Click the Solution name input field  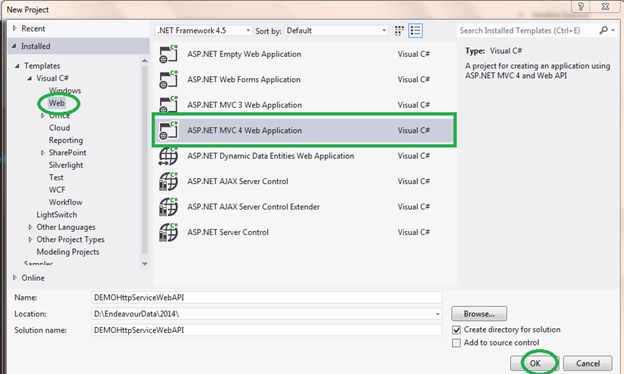coord(267,330)
